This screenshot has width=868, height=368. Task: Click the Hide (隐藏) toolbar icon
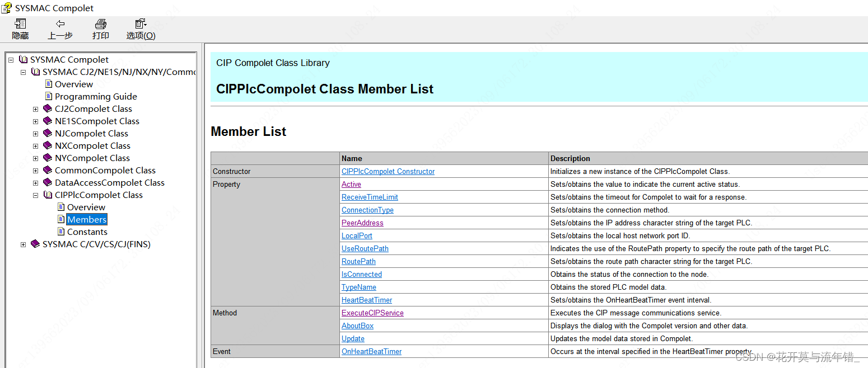tap(21, 24)
